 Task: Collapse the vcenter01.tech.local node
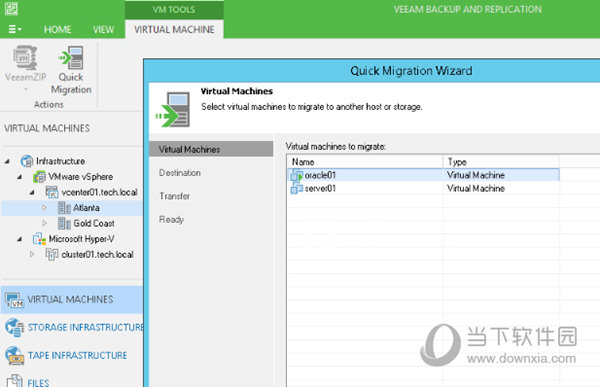tap(32, 193)
